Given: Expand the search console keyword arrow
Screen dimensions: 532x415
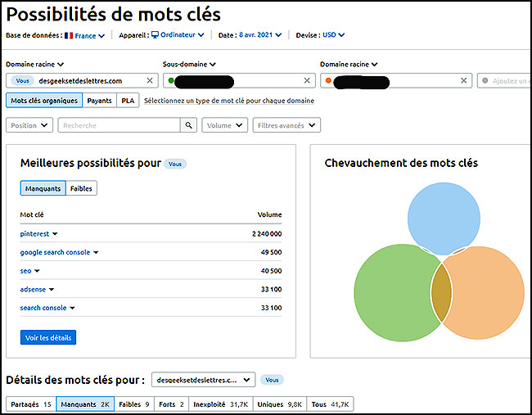Looking at the screenshot, I should tap(72, 308).
